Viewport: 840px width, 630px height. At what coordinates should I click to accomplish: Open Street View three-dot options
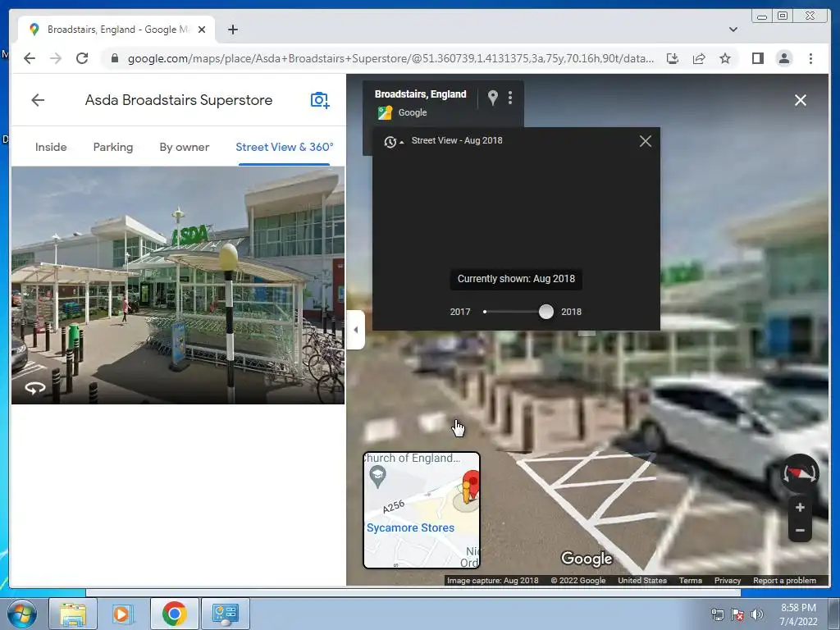510,98
